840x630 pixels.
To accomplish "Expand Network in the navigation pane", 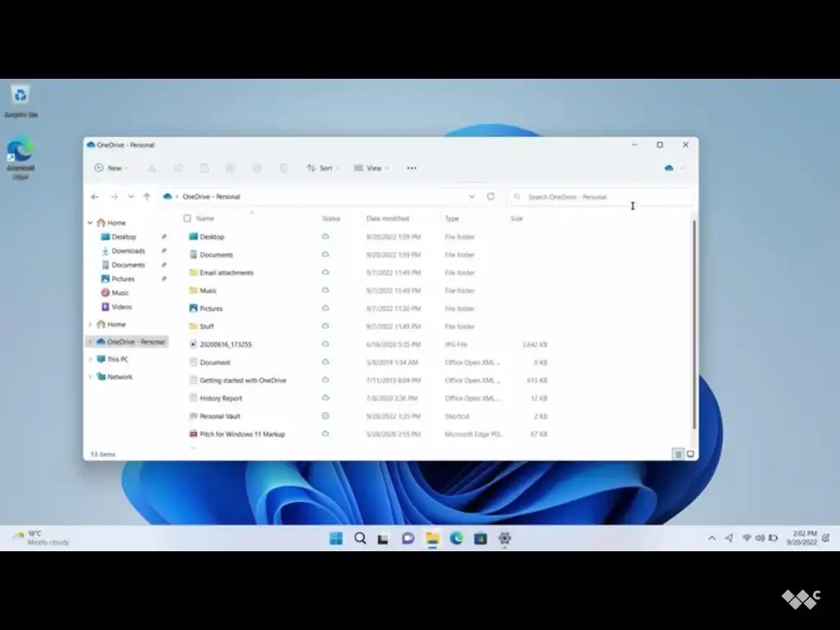I will click(x=90, y=377).
